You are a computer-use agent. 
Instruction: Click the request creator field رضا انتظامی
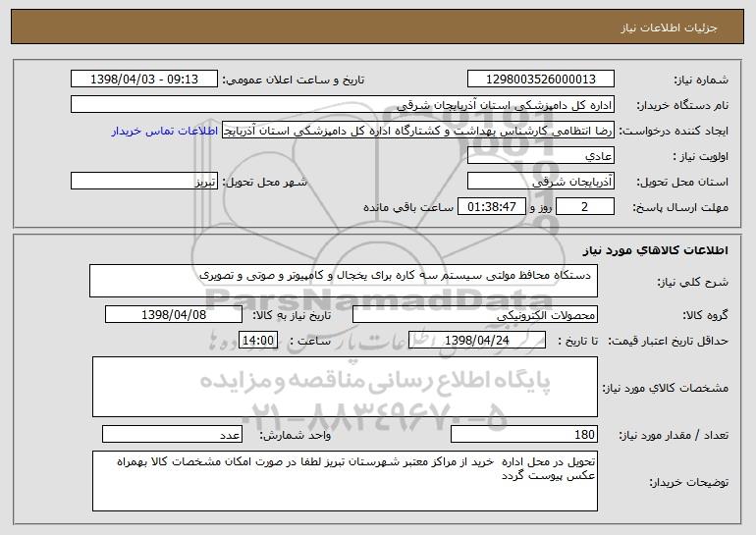(418, 131)
